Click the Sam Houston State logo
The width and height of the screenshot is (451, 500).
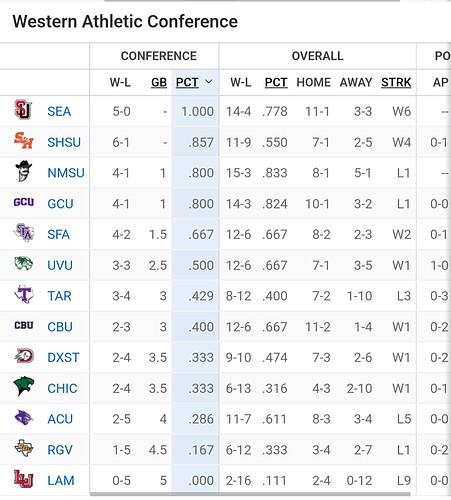[x=24, y=140]
